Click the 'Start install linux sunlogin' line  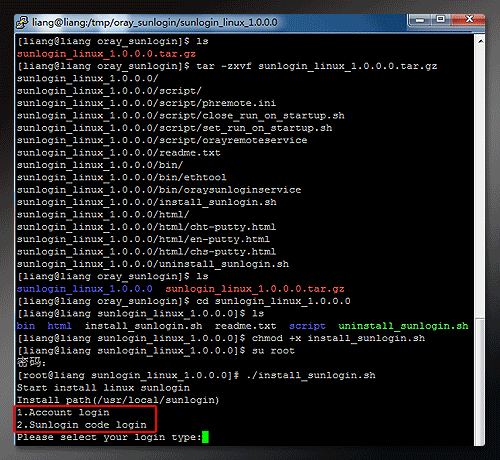pos(103,388)
